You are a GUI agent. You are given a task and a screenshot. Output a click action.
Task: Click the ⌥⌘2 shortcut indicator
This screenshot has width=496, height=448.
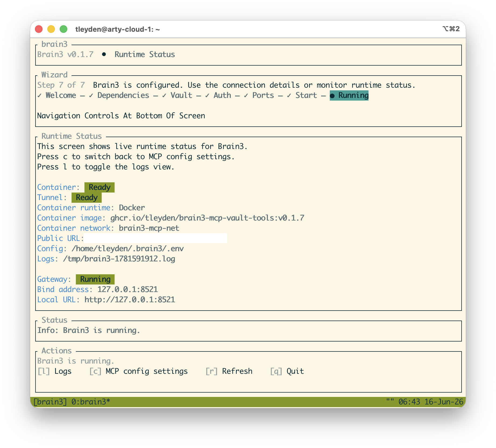pos(451,29)
